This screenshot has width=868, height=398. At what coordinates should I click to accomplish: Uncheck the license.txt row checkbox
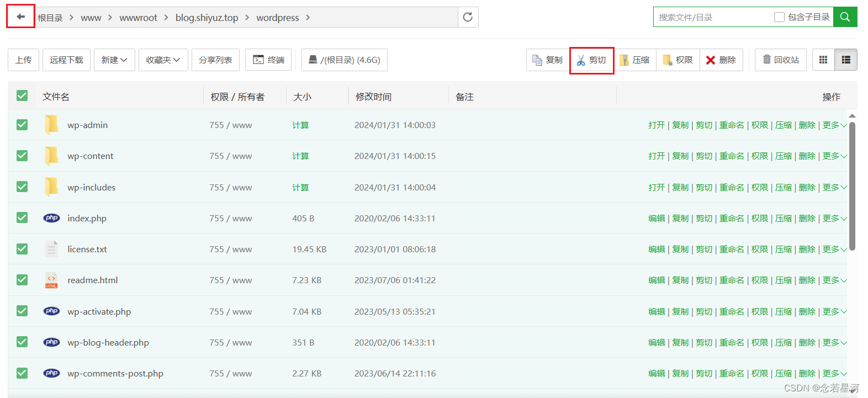(22, 249)
